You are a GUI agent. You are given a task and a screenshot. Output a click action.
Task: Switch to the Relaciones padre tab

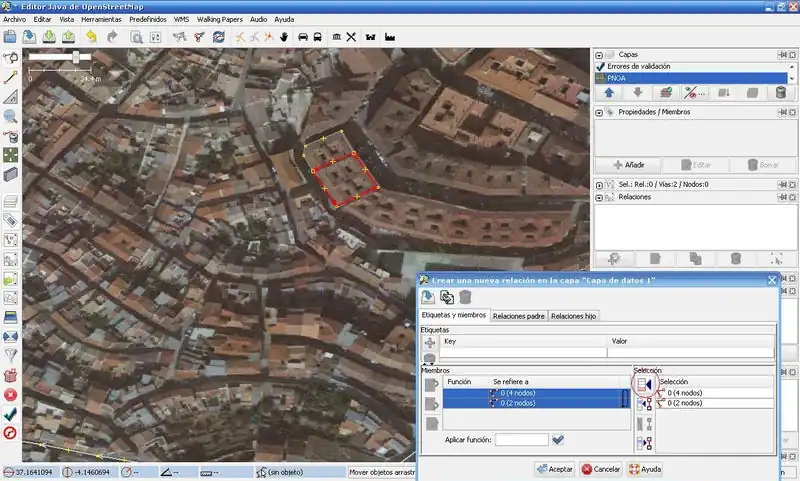click(518, 316)
